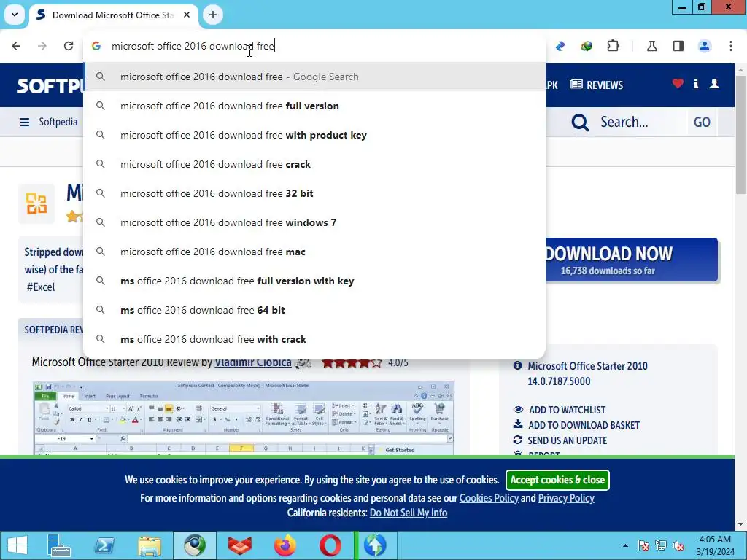Click the address bar text field
Image resolution: width=747 pixels, height=560 pixels.
tap(314, 46)
